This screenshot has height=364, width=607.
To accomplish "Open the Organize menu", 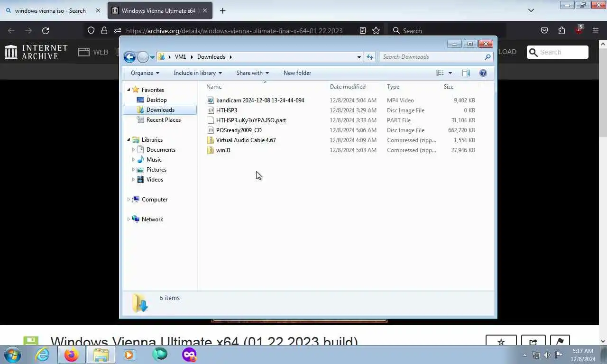I will 145,73.
